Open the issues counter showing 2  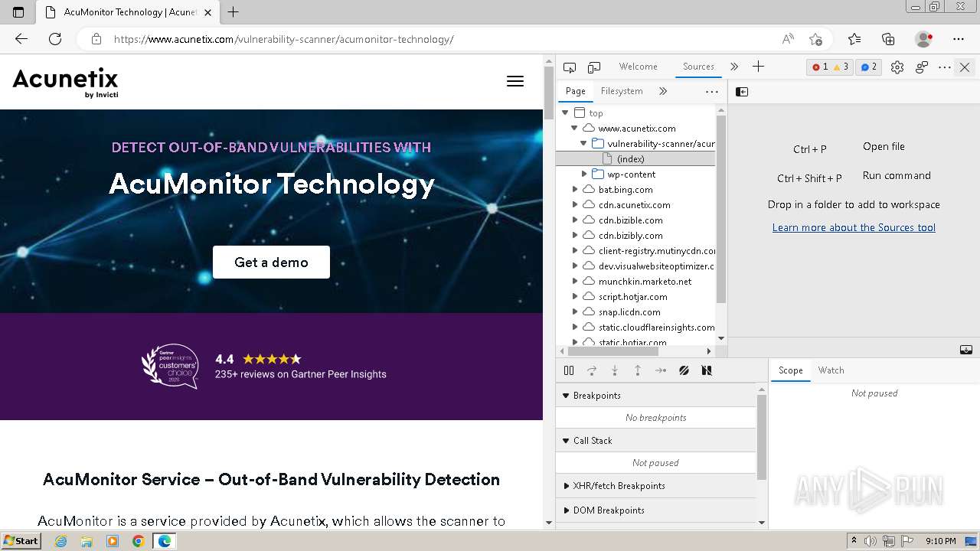pos(869,67)
